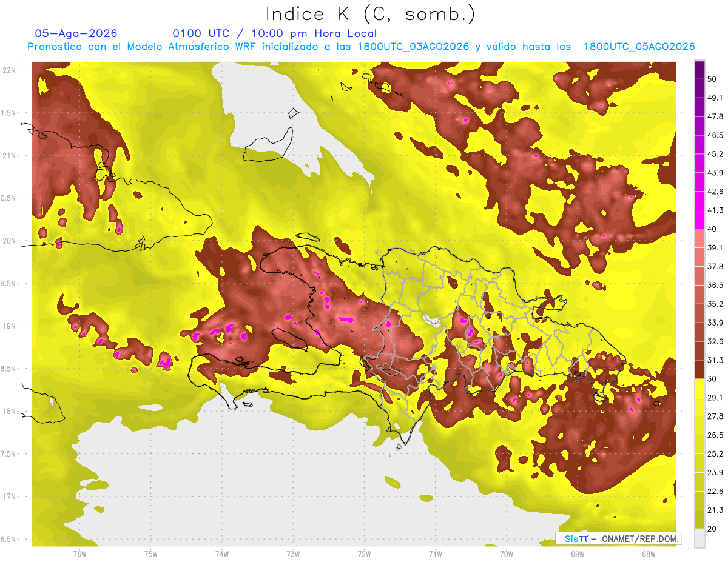Click the colorbar value "35.2"

(x=715, y=304)
